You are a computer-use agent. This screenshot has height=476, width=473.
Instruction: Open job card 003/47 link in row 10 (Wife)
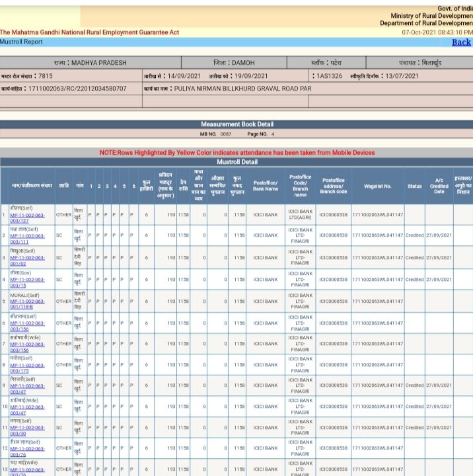click(x=27, y=410)
